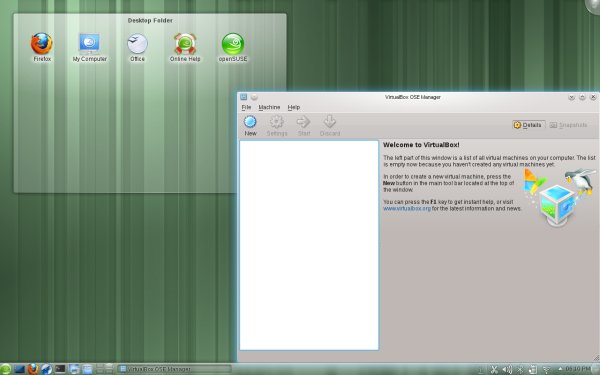Click the Settings gear toolbar button

coord(277,126)
